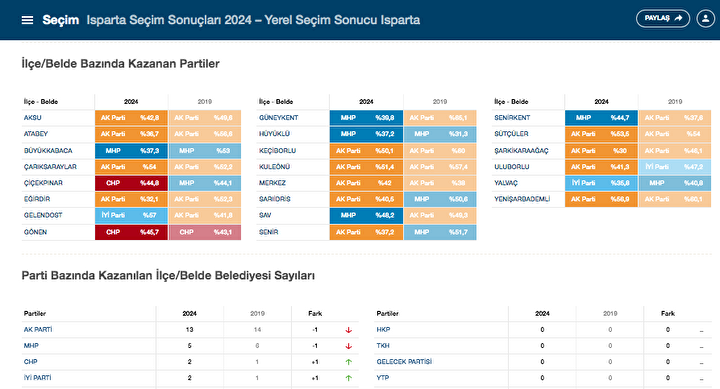Screen dimensions: 720x389
Task: Click the PAYLAŞ share button
Action: (663, 18)
